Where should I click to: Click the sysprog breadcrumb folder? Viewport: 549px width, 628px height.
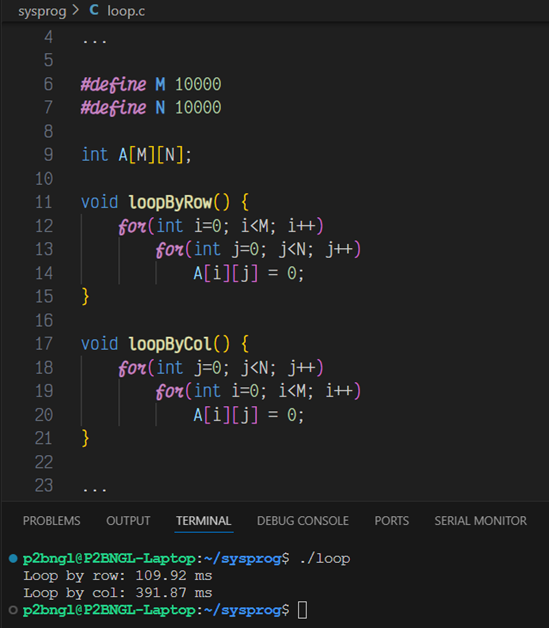(42, 11)
